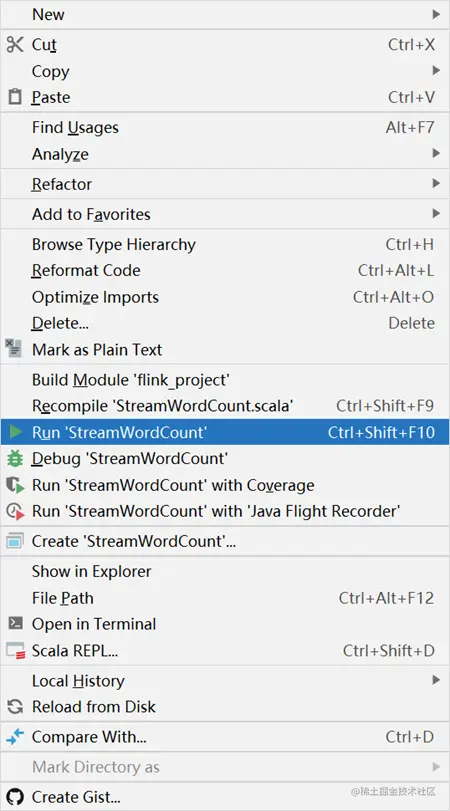Click the Java Flight Recorder clock icon

pos(15,512)
